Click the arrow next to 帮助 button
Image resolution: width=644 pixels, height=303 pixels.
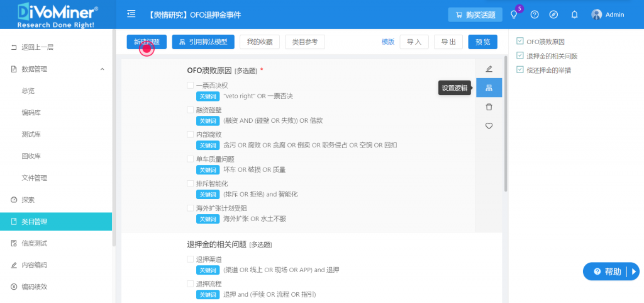[633, 272]
